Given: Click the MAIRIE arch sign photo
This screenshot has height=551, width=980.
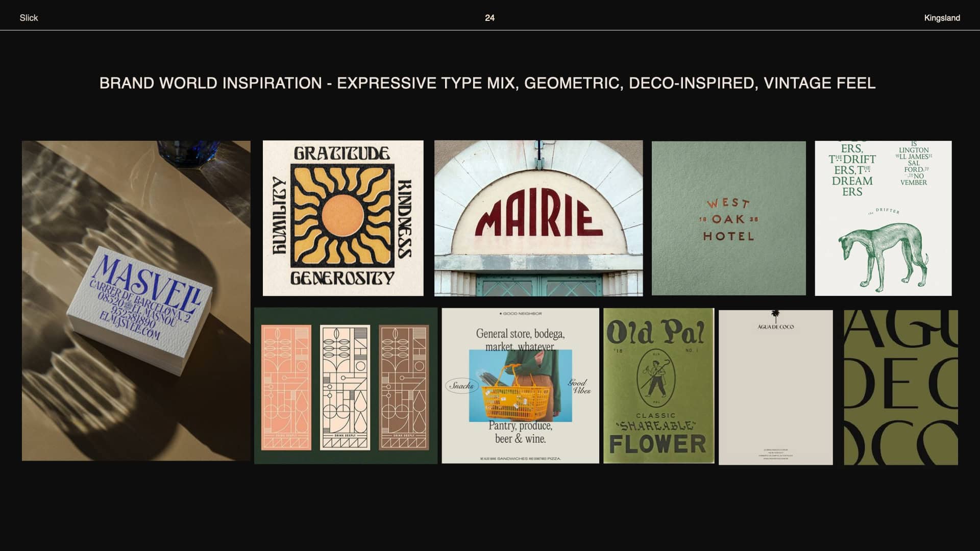Looking at the screenshot, I should 538,218.
